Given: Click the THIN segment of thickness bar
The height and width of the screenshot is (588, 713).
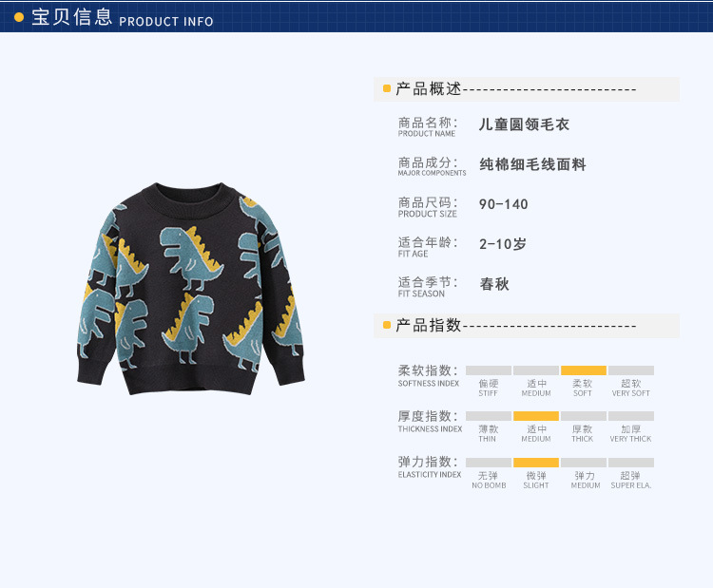Looking at the screenshot, I should coord(489,416).
